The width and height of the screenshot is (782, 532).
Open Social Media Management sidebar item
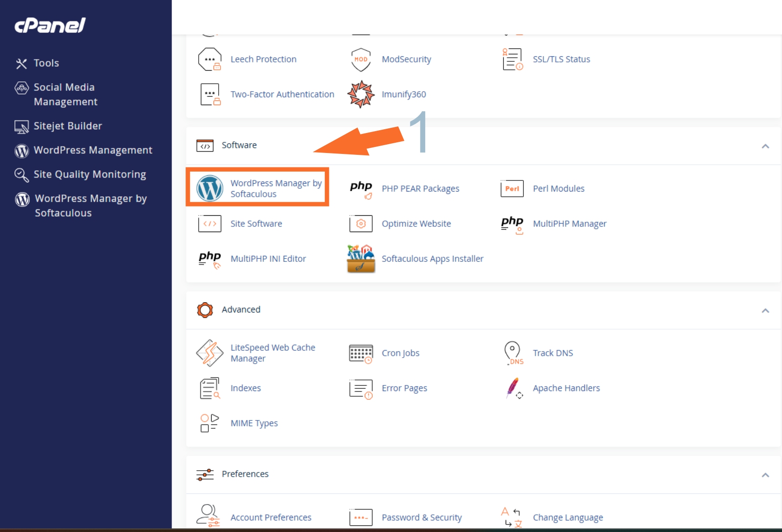click(66, 94)
